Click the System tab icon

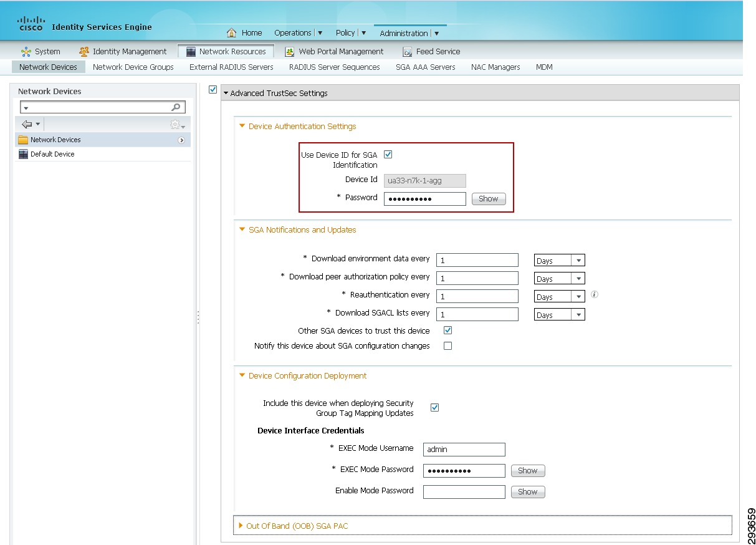(26, 52)
